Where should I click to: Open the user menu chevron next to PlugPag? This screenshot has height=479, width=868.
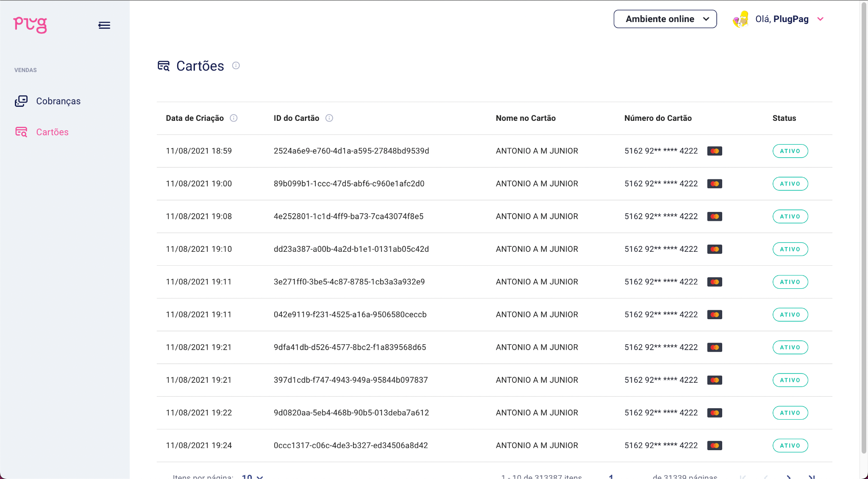(821, 19)
